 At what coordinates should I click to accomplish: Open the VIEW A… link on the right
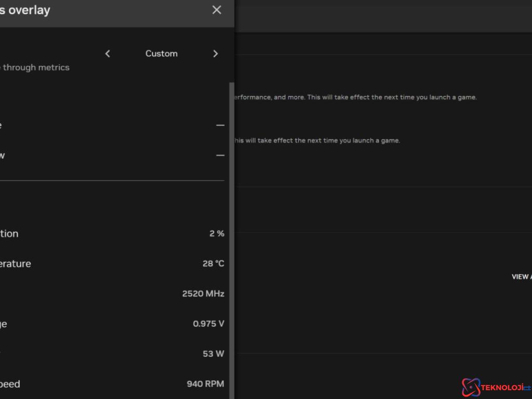click(x=521, y=277)
